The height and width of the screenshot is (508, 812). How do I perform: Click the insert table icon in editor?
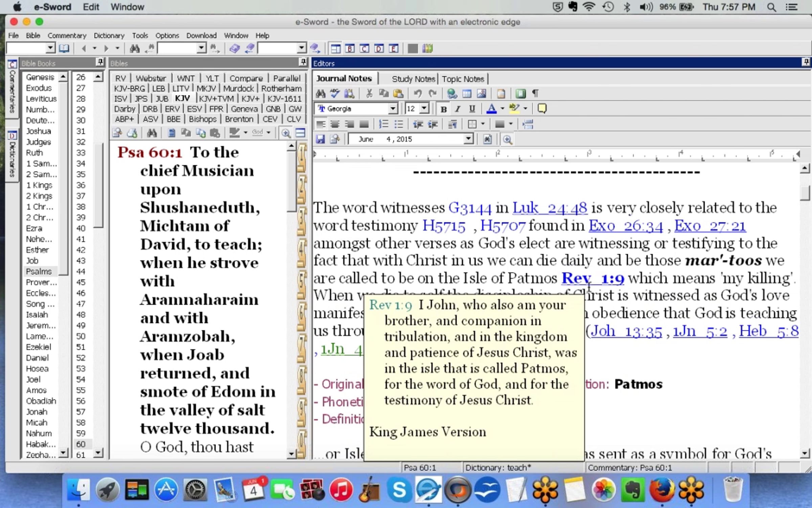click(467, 93)
